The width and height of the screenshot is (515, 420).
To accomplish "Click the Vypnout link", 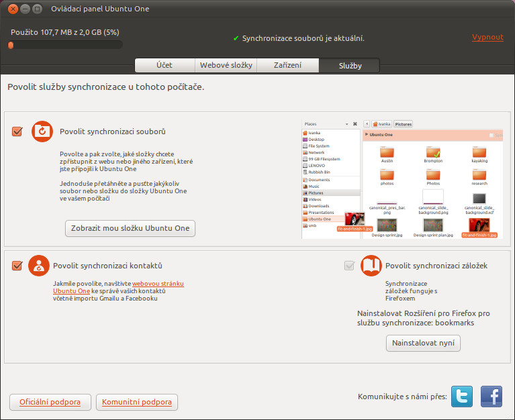I will coord(487,38).
